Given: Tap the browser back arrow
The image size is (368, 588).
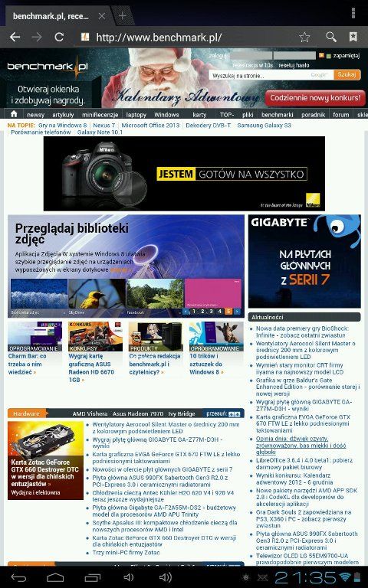Looking at the screenshot, I should click(15, 37).
